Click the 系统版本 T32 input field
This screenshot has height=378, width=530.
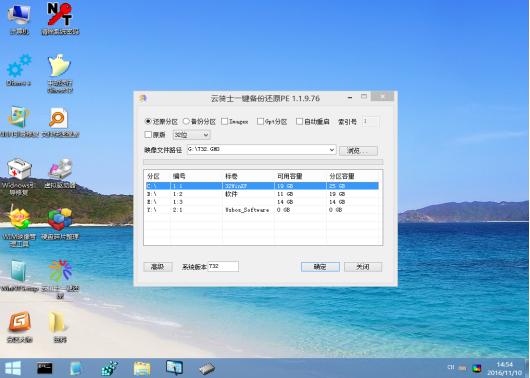(x=223, y=266)
